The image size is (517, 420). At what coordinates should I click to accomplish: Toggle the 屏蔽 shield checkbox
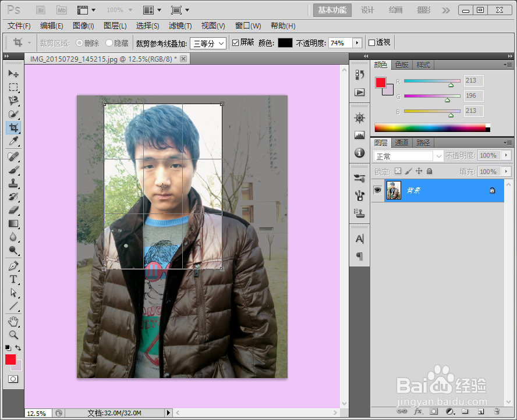pos(235,43)
